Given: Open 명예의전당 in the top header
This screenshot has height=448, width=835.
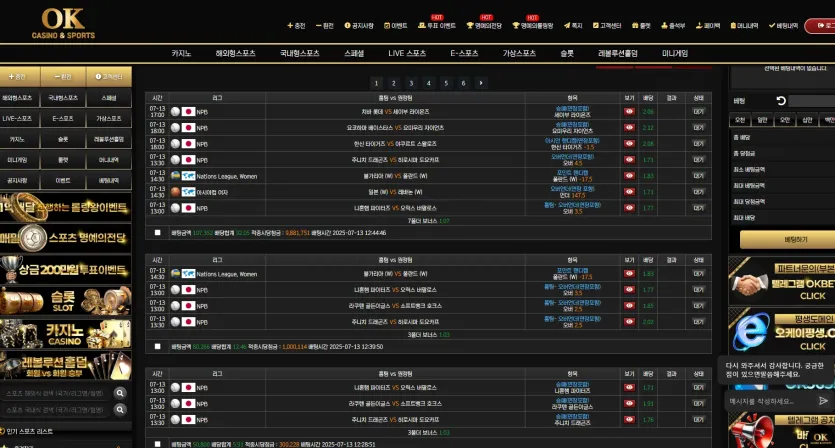Looking at the screenshot, I should (x=484, y=26).
